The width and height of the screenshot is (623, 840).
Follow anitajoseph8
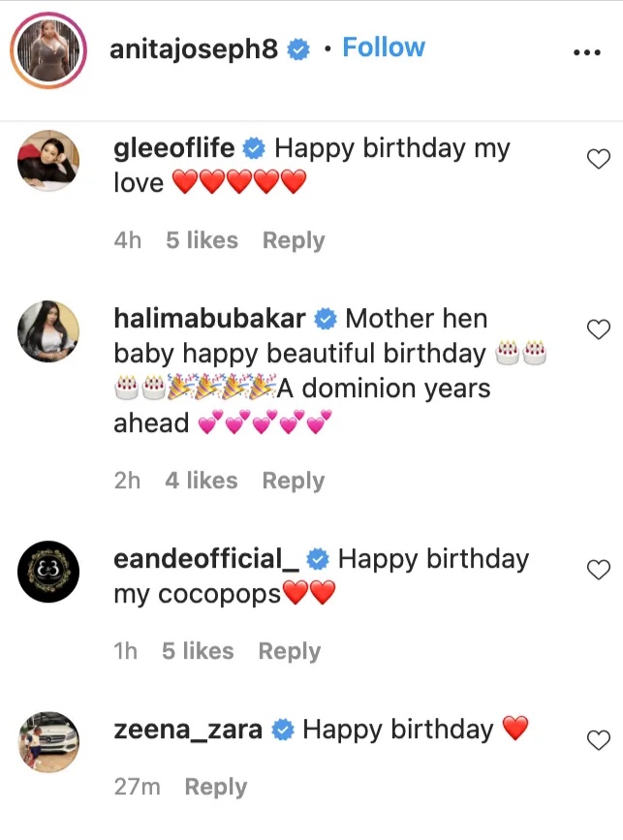pos(384,47)
